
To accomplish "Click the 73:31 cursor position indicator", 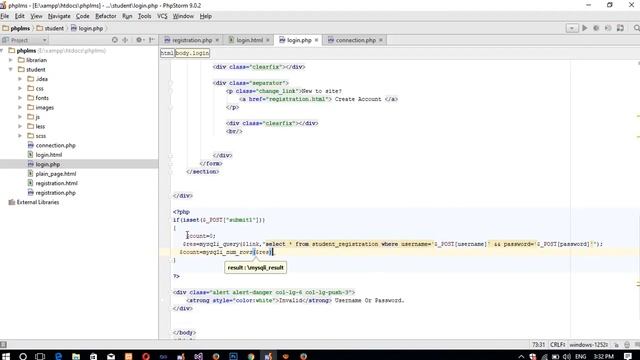I will (538, 345).
